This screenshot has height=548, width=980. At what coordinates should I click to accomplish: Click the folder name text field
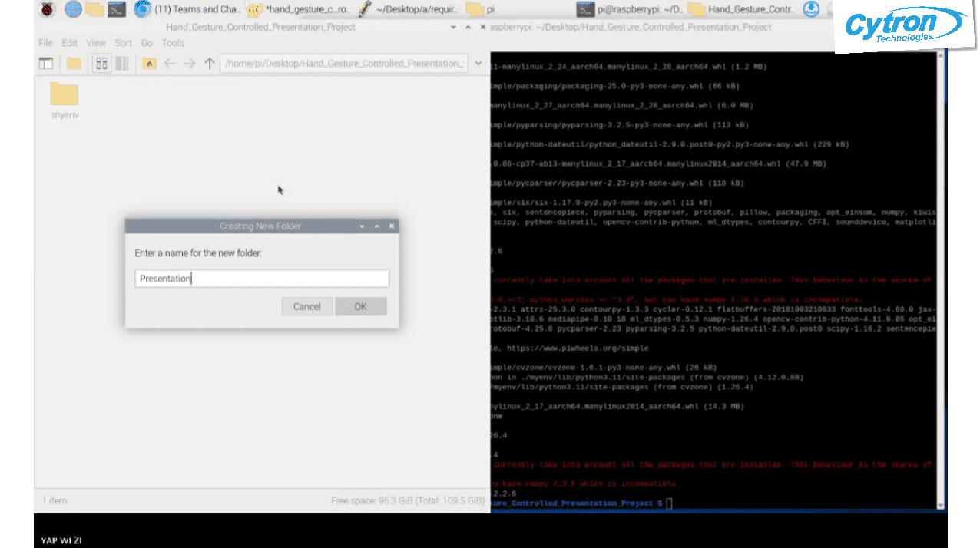click(261, 279)
